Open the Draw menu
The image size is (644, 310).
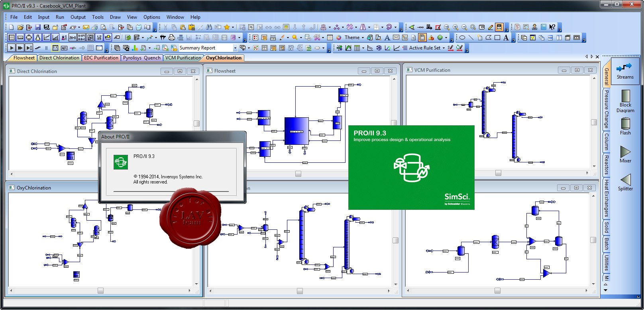pyautogui.click(x=115, y=17)
